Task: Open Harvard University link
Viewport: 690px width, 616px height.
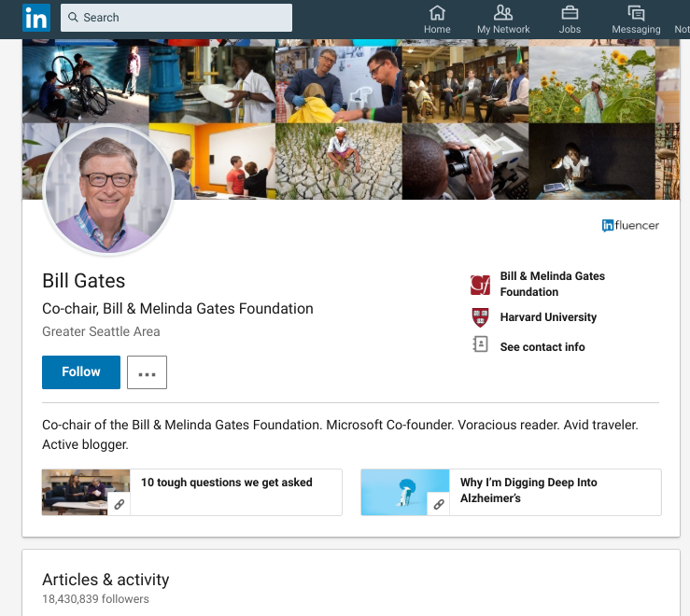Action: (548, 317)
